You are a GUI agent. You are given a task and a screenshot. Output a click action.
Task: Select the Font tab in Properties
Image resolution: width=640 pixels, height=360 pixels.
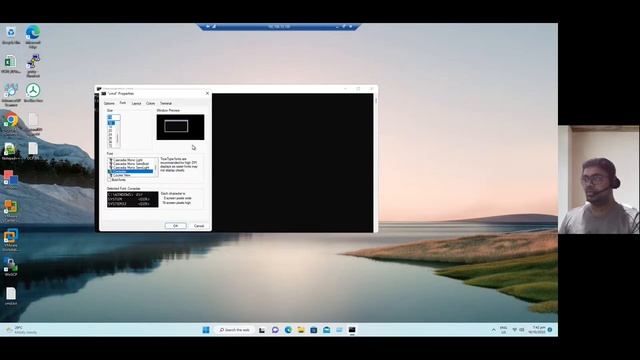click(x=122, y=103)
